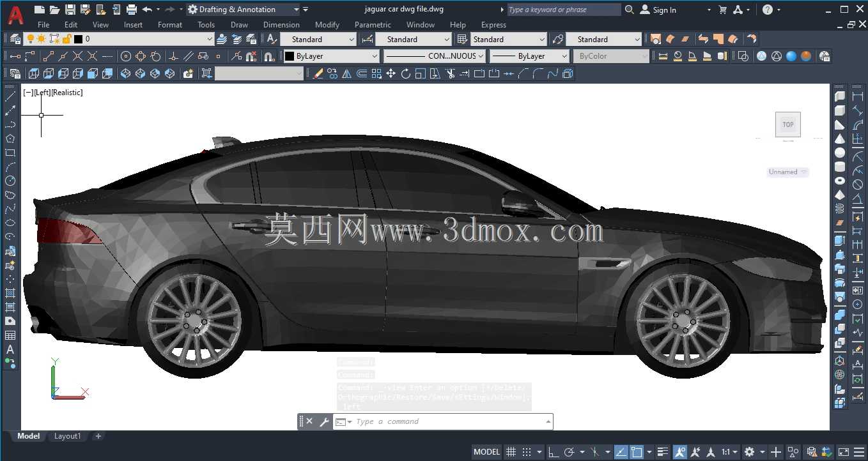Toggle polar tracking in status bar
This screenshot has width=868, height=461.
570,452
